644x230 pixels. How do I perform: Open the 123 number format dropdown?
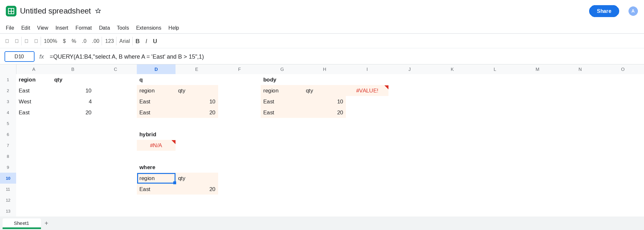109,41
